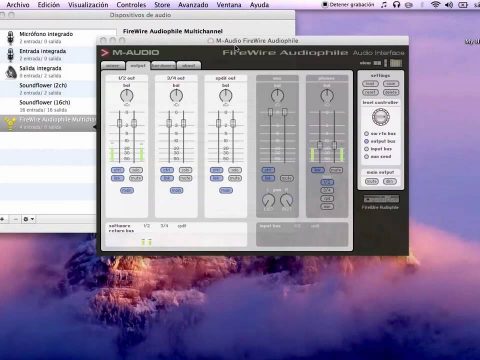This screenshot has height=360, width=480.
Task: Open the about tab
Action: pyautogui.click(x=189, y=66)
